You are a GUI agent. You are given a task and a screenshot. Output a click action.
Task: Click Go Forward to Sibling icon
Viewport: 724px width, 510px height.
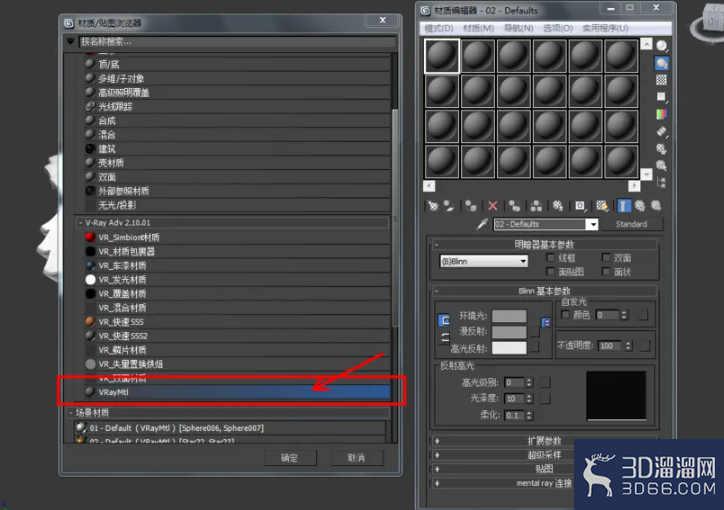pos(656,206)
